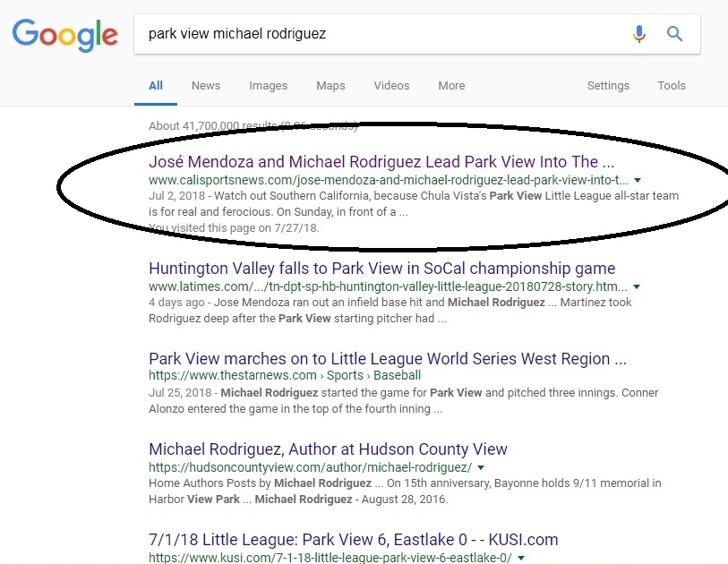Click 'You visited this page on 7/27/18' text

coord(234,228)
